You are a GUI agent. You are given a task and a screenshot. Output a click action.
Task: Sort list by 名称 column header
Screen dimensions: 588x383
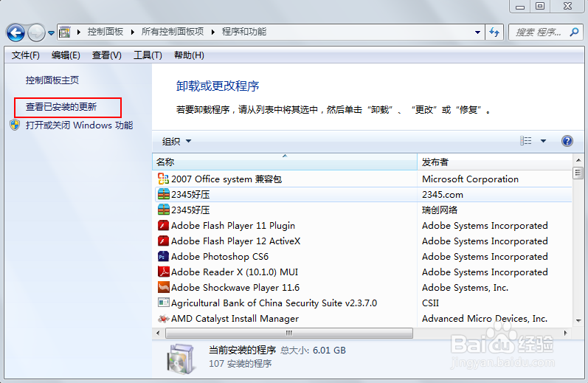[285, 162]
